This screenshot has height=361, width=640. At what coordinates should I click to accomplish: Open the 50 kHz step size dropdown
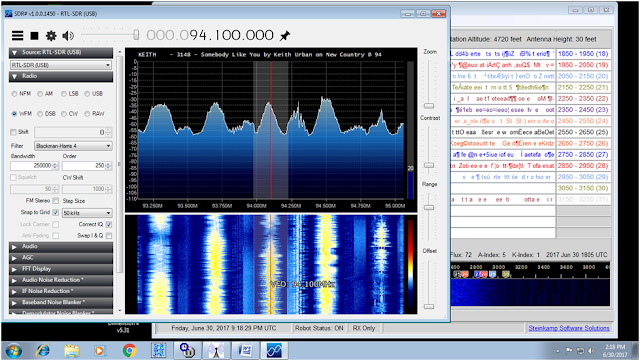click(87, 213)
